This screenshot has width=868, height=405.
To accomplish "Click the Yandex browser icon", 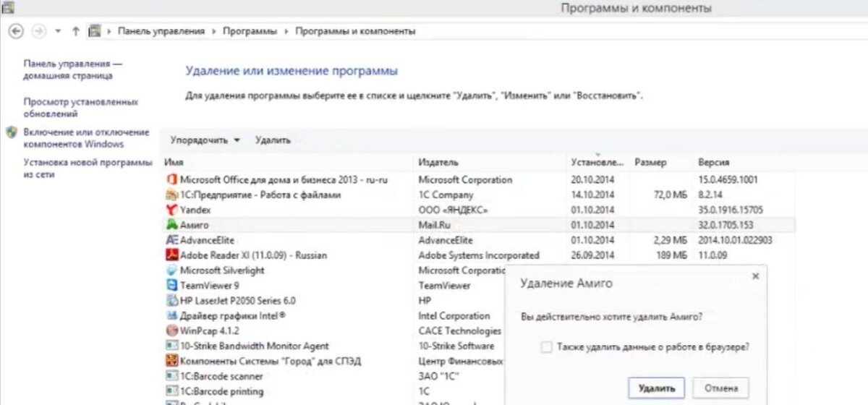I will click(172, 210).
